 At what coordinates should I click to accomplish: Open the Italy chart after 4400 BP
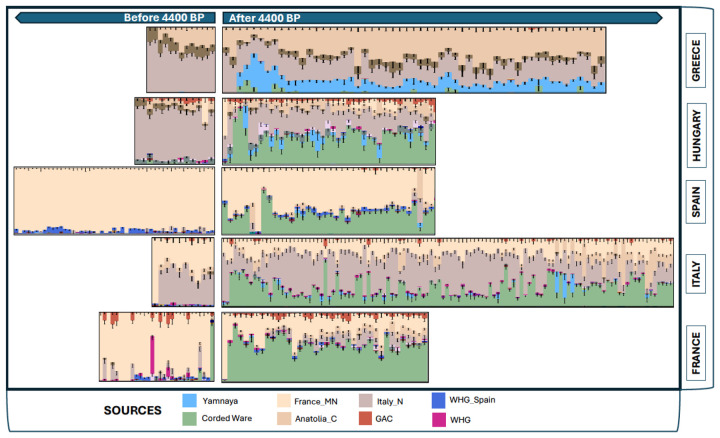447,272
